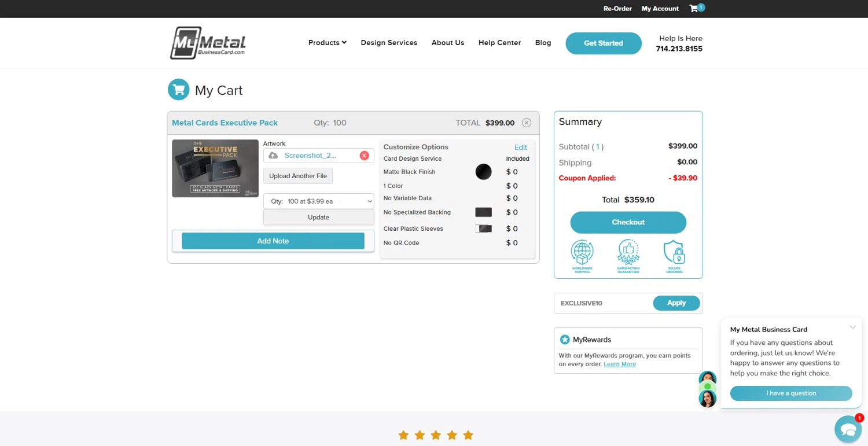Click the cloud upload icon in Artwork field
The width and height of the screenshot is (868, 446).
[x=273, y=156]
